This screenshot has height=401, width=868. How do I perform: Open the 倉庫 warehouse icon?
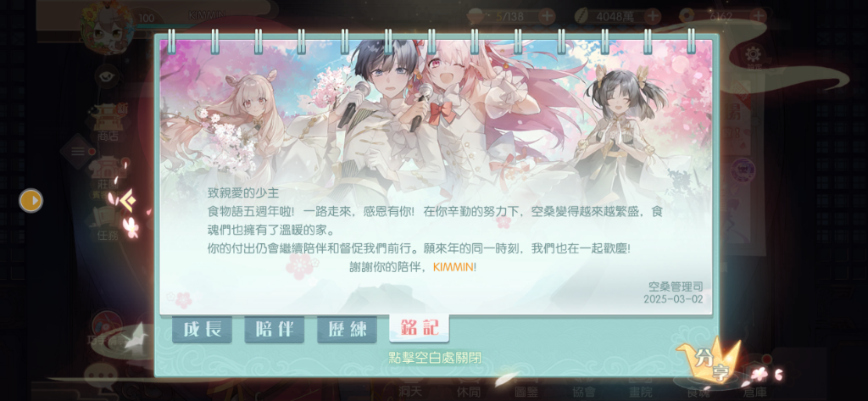click(755, 382)
